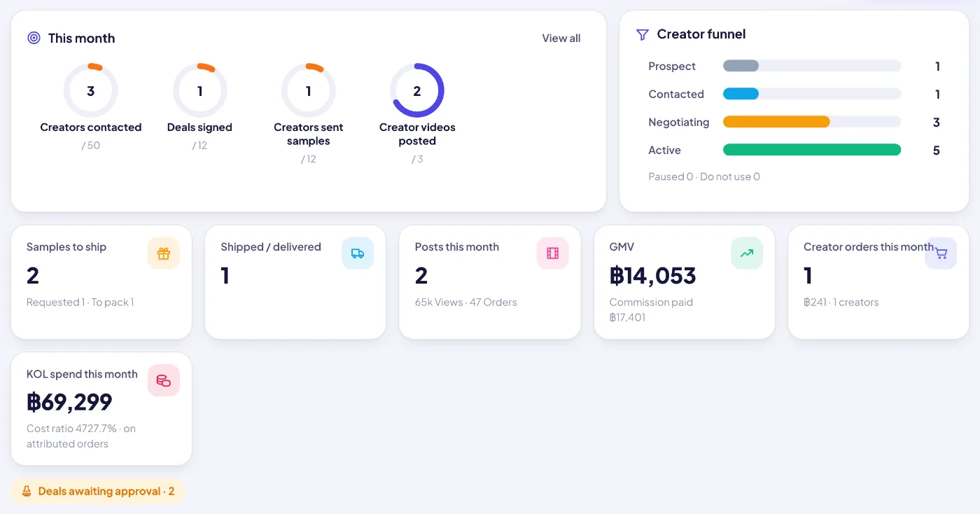Viewport: 980px width, 514px height.
Task: Select the Creators contacted progress ring
Action: [90, 90]
